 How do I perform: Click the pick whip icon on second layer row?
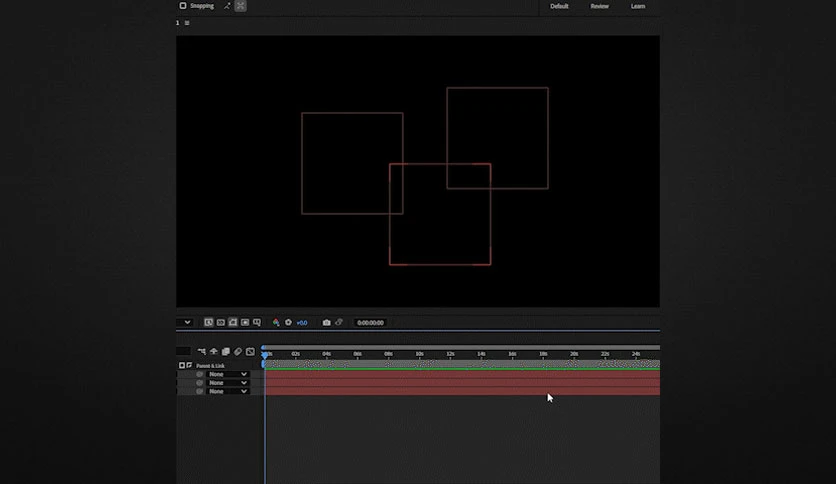point(199,383)
